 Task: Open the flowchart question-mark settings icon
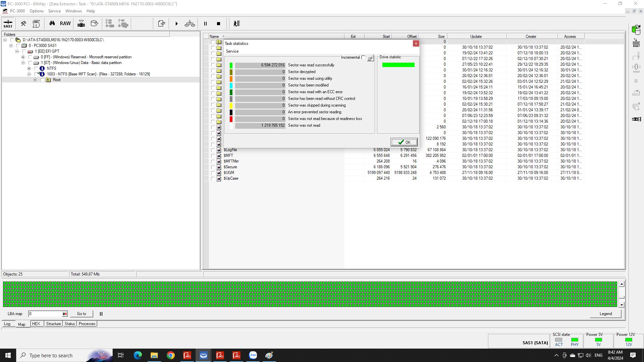coord(190,23)
